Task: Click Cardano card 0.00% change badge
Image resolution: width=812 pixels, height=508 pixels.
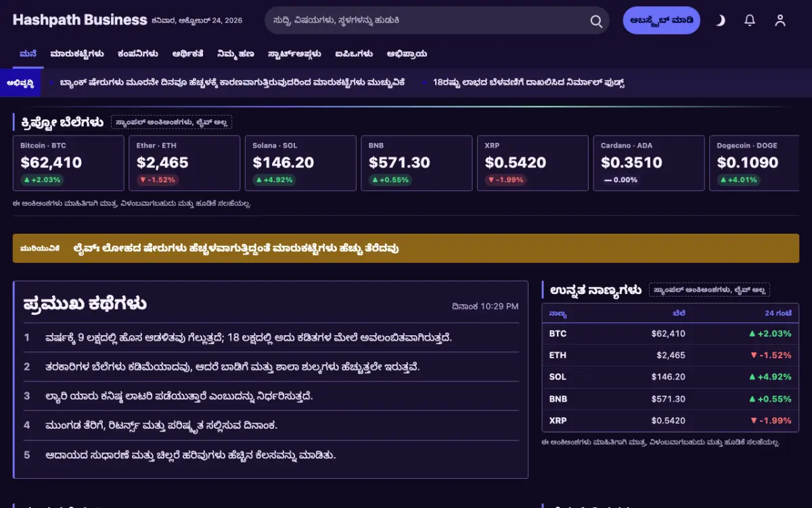Action: click(x=621, y=180)
